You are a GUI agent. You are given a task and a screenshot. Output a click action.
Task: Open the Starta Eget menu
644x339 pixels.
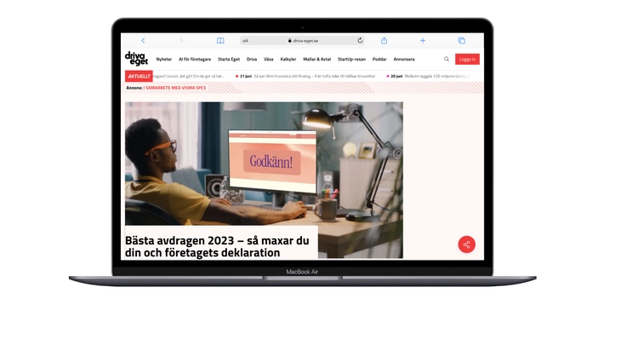point(229,60)
